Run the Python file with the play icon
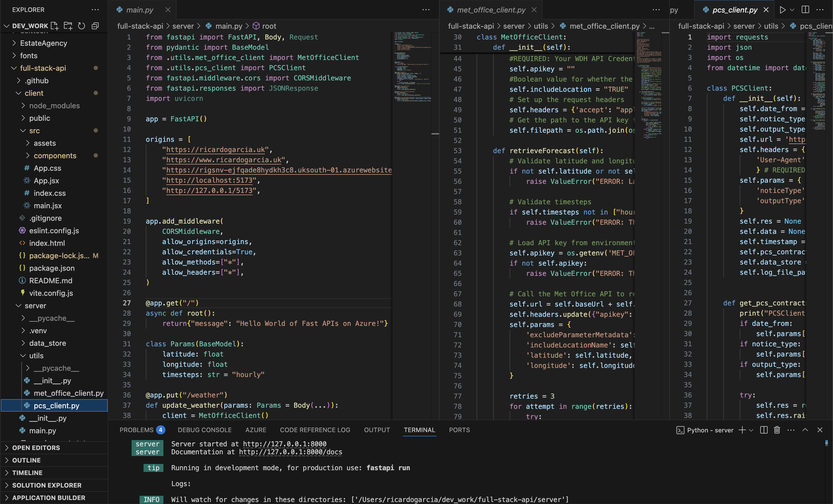The image size is (833, 504). pyautogui.click(x=783, y=10)
